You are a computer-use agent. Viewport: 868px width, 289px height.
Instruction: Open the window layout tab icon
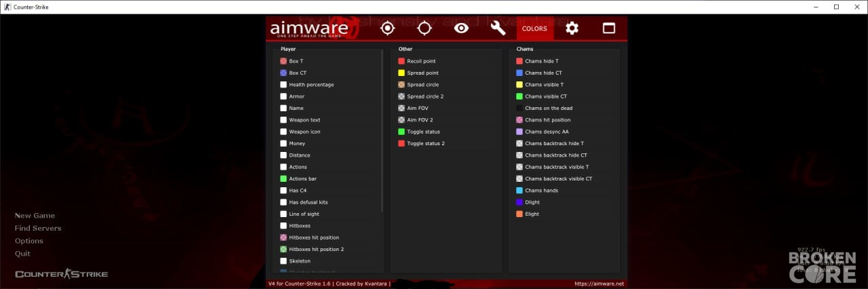point(609,28)
